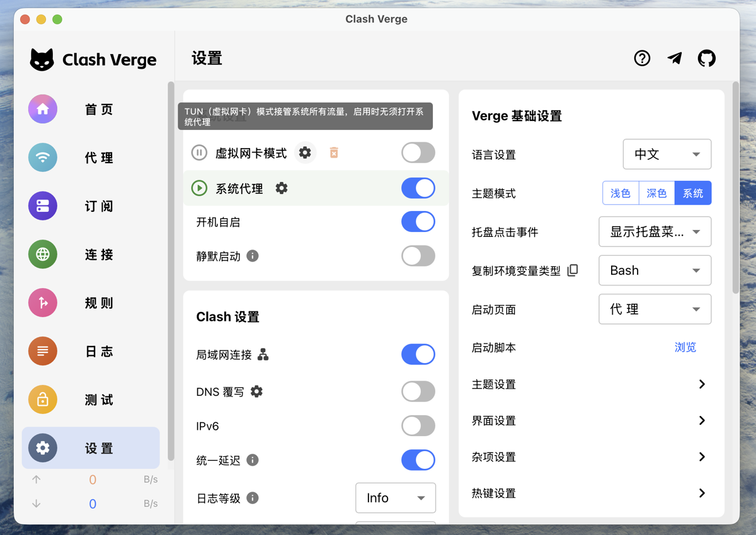Click the 浏览 link for 启动脚本
This screenshot has width=756, height=535.
(x=685, y=347)
